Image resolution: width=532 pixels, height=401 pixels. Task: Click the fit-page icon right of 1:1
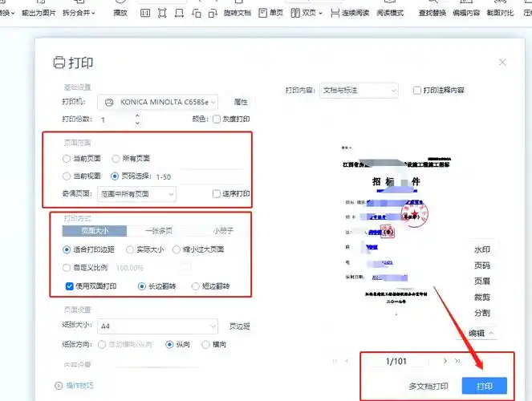coord(162,13)
